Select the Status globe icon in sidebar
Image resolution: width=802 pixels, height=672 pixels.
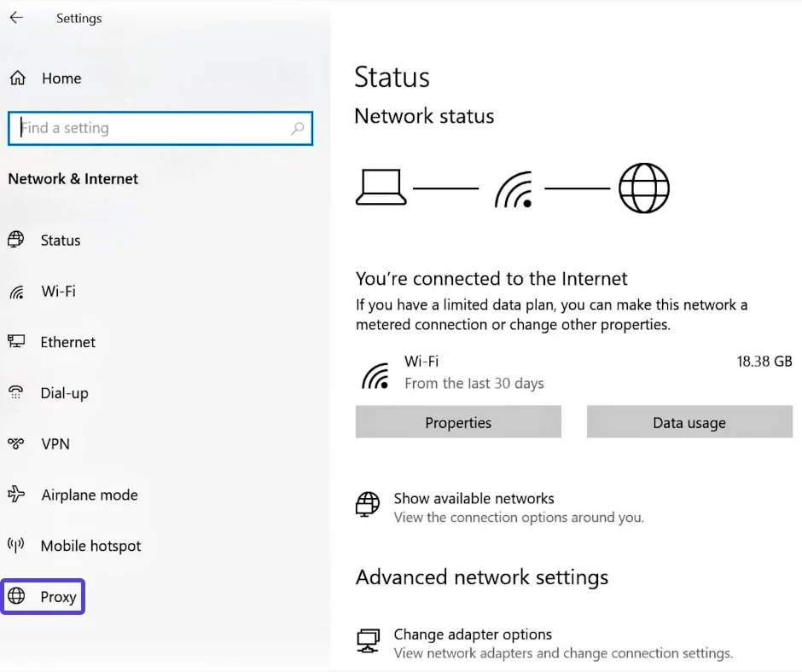click(17, 240)
